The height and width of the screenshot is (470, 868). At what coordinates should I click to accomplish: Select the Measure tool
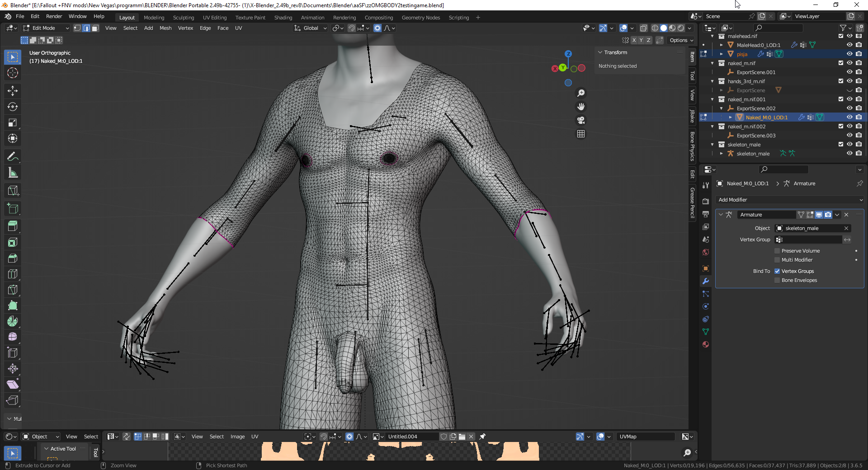click(x=13, y=173)
